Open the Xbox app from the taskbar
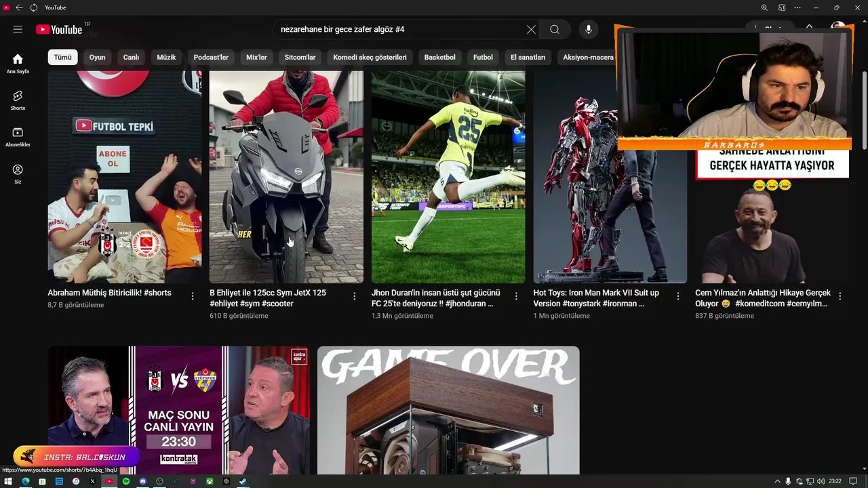The image size is (868, 488). 210,481
